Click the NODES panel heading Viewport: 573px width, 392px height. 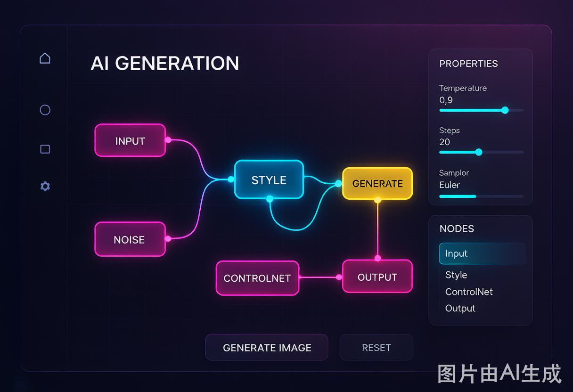(x=457, y=229)
